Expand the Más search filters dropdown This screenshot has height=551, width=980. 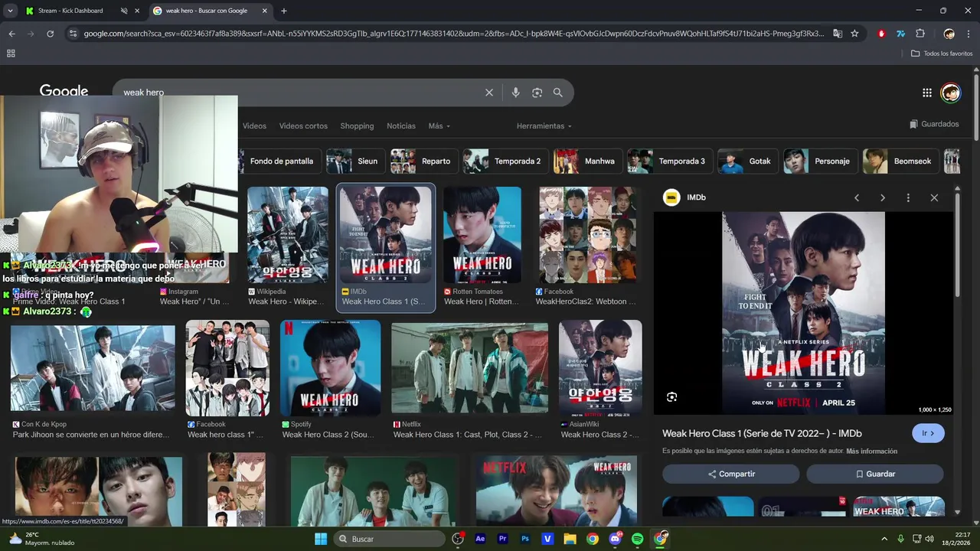[x=439, y=126]
